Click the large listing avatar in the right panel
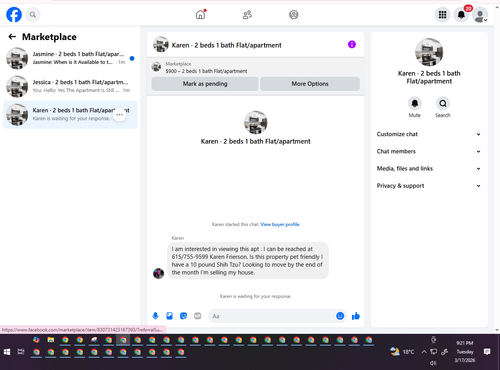 point(429,52)
